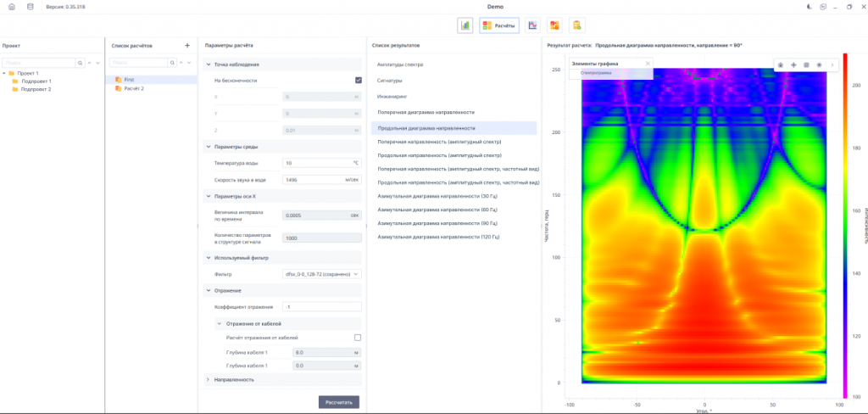Open the database icon in title bar
This screenshot has width=868, height=414.
[30, 7]
